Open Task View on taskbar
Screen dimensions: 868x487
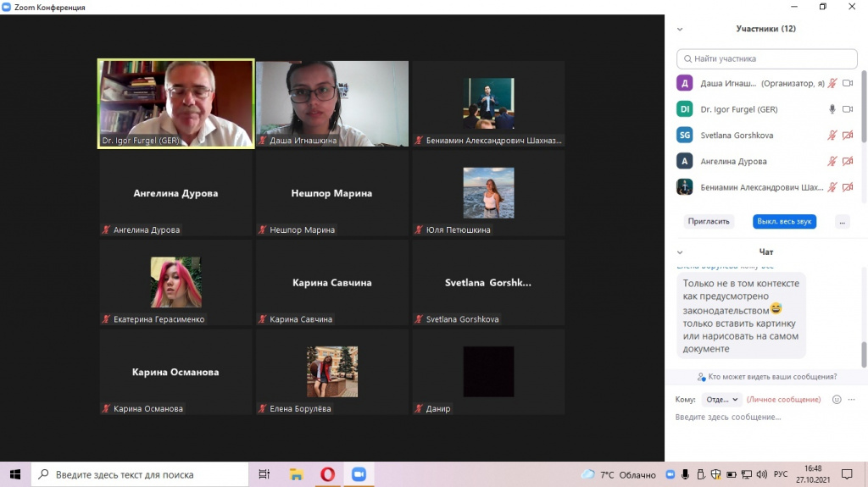tap(264, 474)
